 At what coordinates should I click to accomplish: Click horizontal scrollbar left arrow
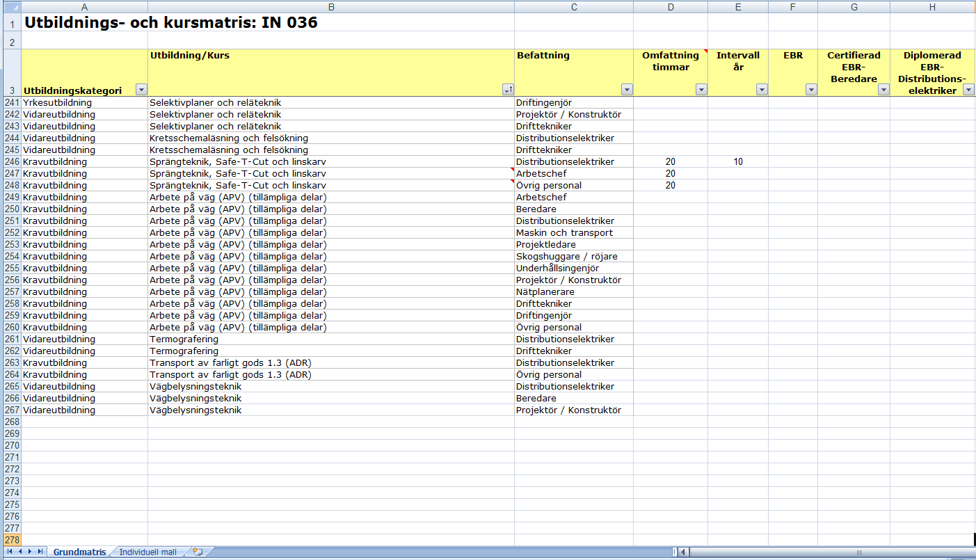684,552
